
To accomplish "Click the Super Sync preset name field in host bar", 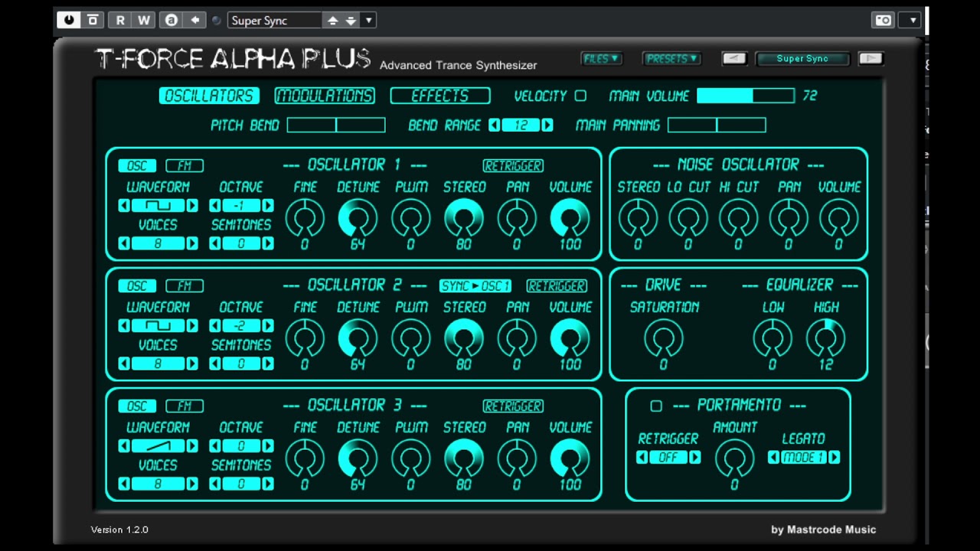I will pos(274,21).
